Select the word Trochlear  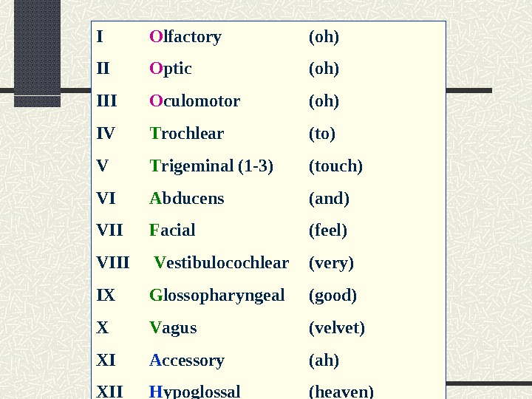(x=186, y=134)
